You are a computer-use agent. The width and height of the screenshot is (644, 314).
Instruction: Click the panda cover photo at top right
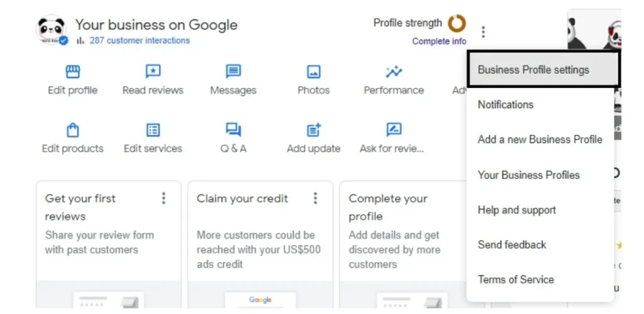(x=594, y=30)
